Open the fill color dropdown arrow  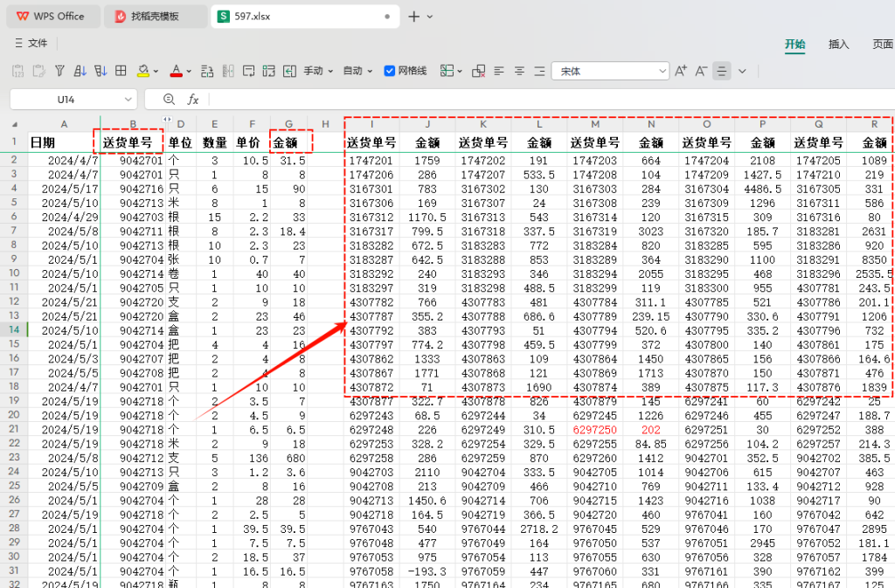pos(156,72)
